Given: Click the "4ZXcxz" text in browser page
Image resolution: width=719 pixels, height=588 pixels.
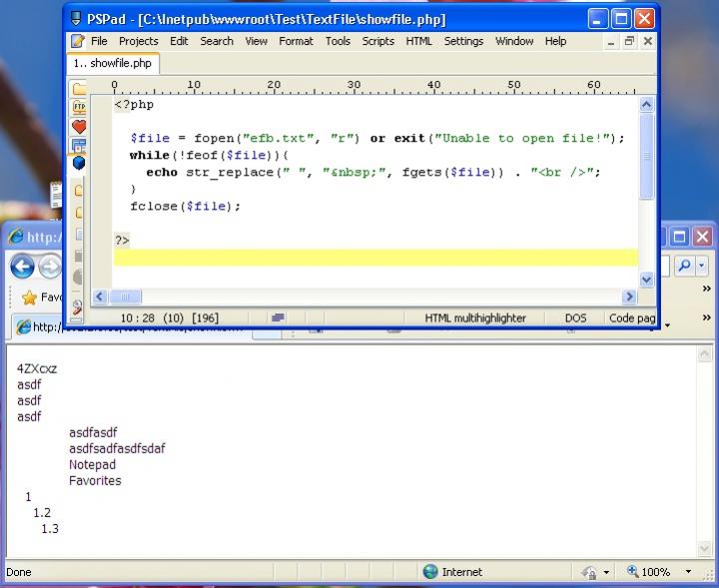Looking at the screenshot, I should 37,369.
